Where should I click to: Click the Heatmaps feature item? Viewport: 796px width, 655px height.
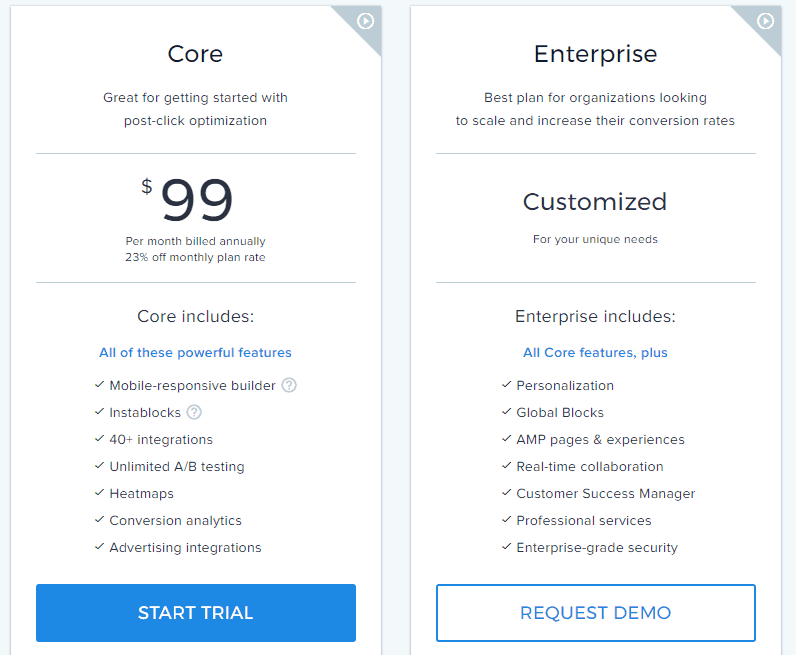click(141, 493)
